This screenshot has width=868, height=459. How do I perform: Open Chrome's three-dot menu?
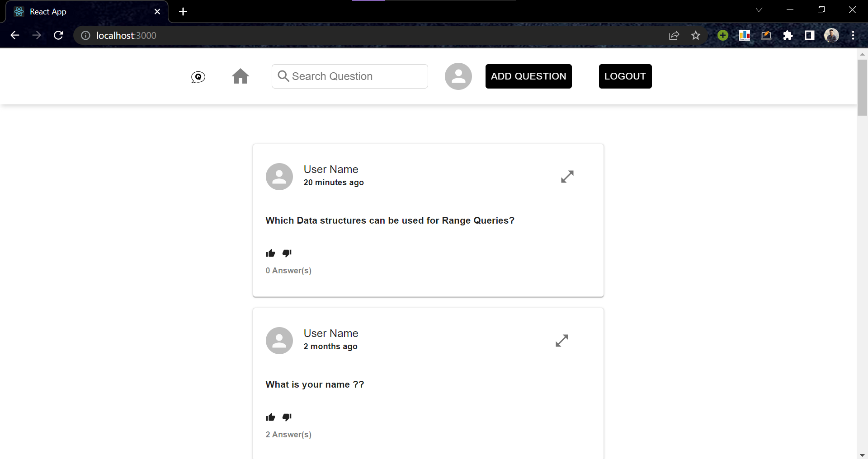tap(854, 35)
